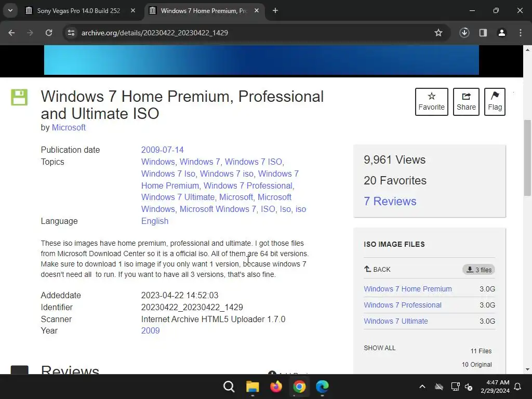Viewport: 532px width, 399px height.
Task: Open the Windows 7 ISO topic link
Action: coord(254,162)
